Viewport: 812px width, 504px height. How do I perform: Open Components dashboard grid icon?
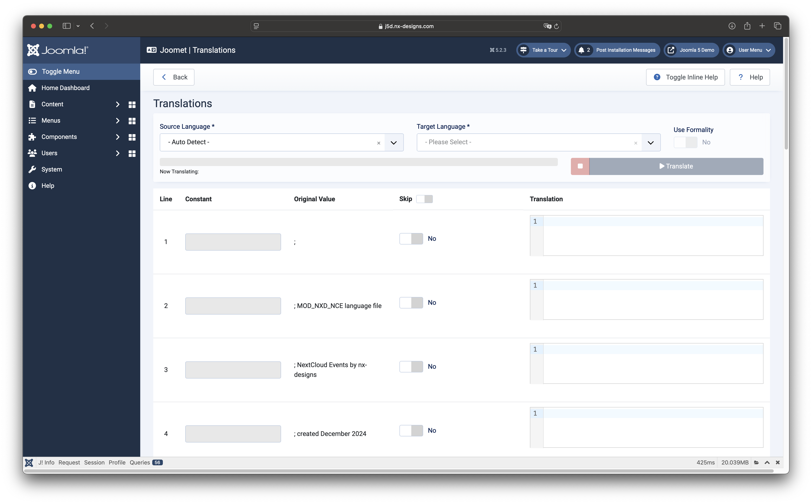point(132,137)
